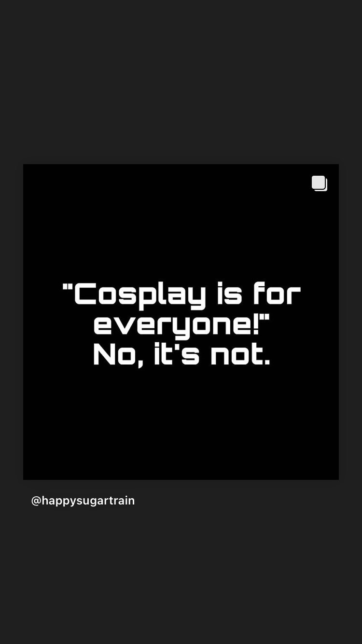Click the stacked squares album indicator
Screen dimensions: 362x644
pyautogui.click(x=320, y=183)
